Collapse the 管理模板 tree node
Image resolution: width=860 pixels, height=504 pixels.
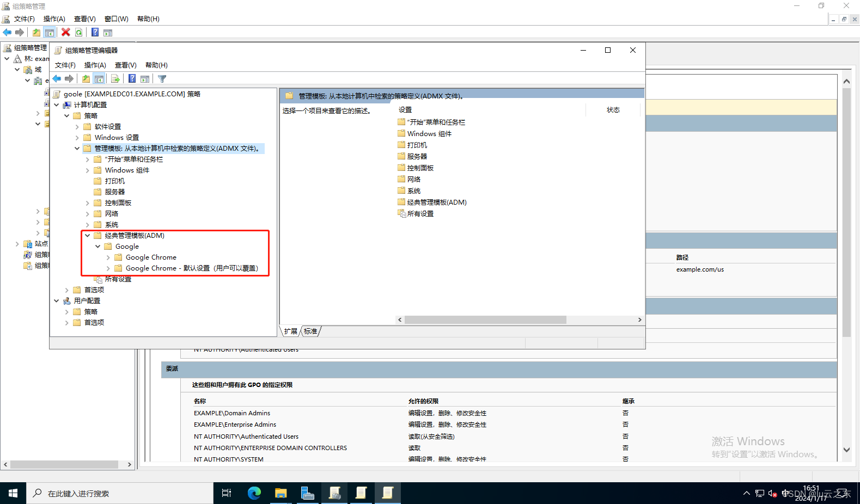coord(77,148)
